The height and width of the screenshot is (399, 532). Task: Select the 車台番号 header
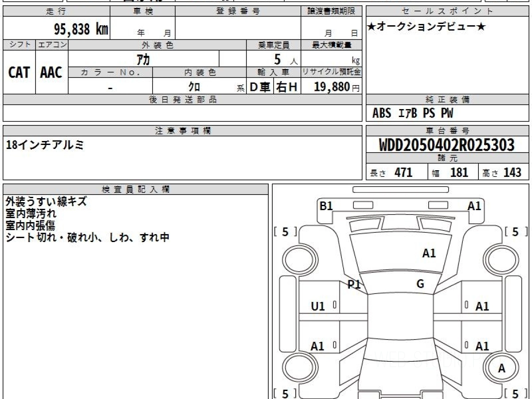(447, 131)
